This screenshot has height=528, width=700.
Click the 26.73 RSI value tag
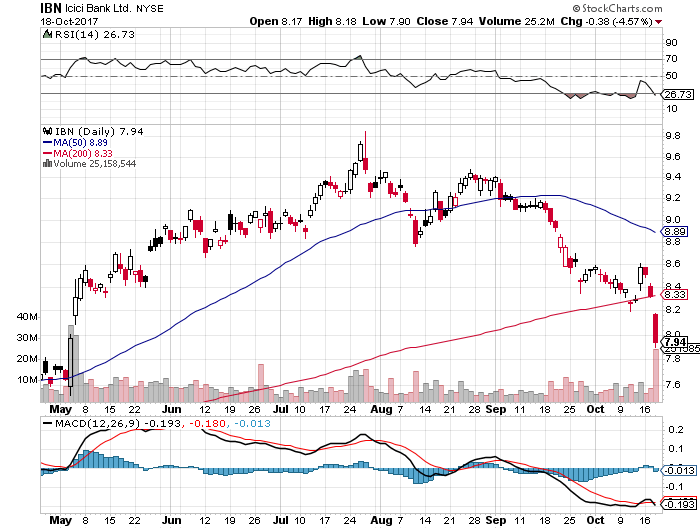(x=673, y=94)
